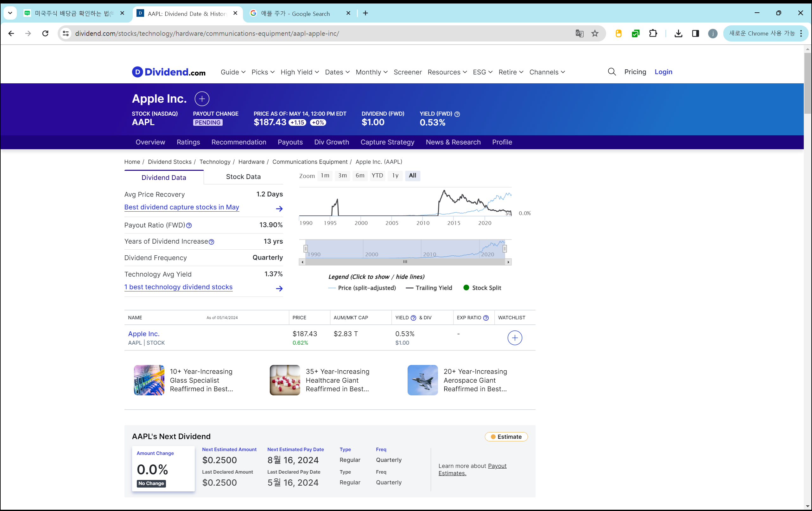Viewport: 812px width, 511px height.
Task: Open Best dividend capture stocks in May
Action: (x=181, y=207)
